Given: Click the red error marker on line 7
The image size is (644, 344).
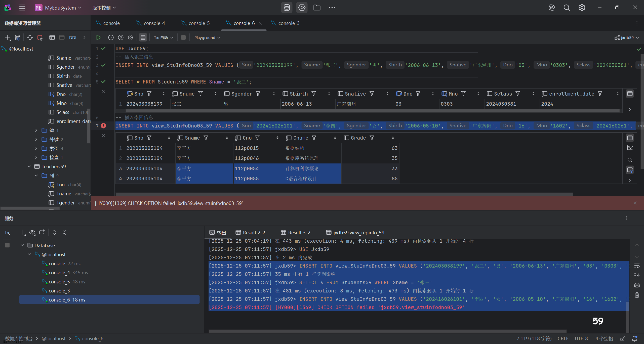Looking at the screenshot, I should [x=103, y=126].
